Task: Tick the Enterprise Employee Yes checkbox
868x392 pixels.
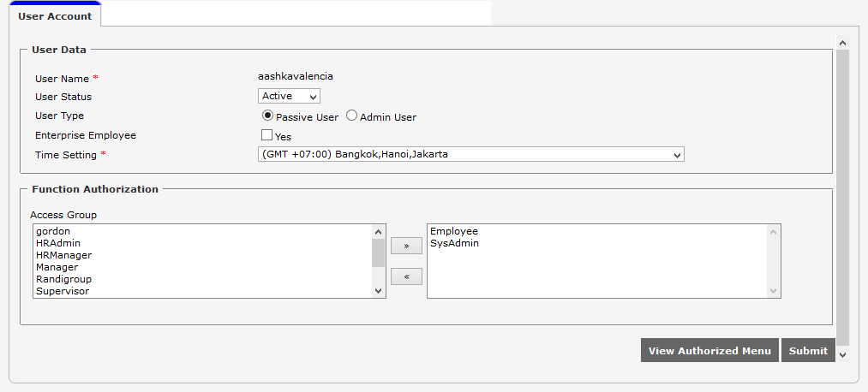Action: click(266, 135)
